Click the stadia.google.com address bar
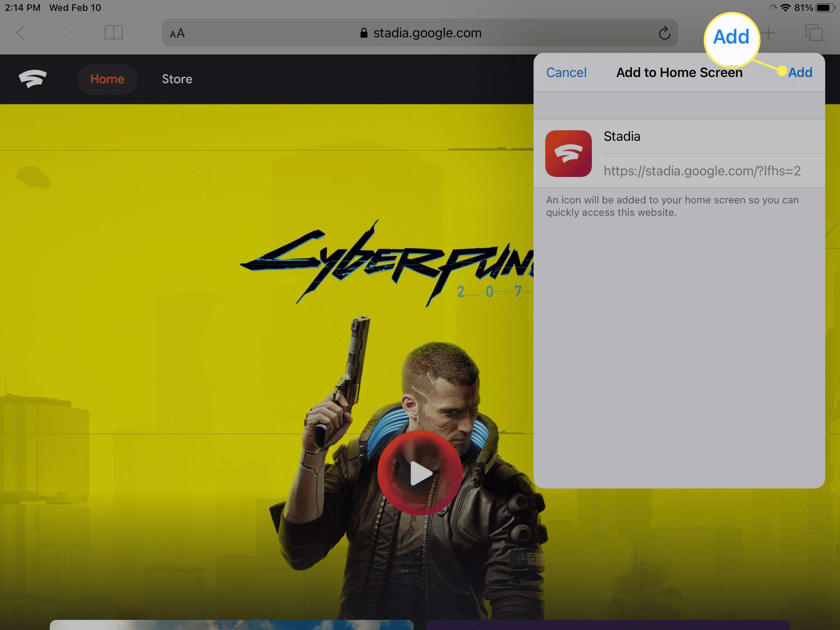This screenshot has height=630, width=840. (x=420, y=33)
